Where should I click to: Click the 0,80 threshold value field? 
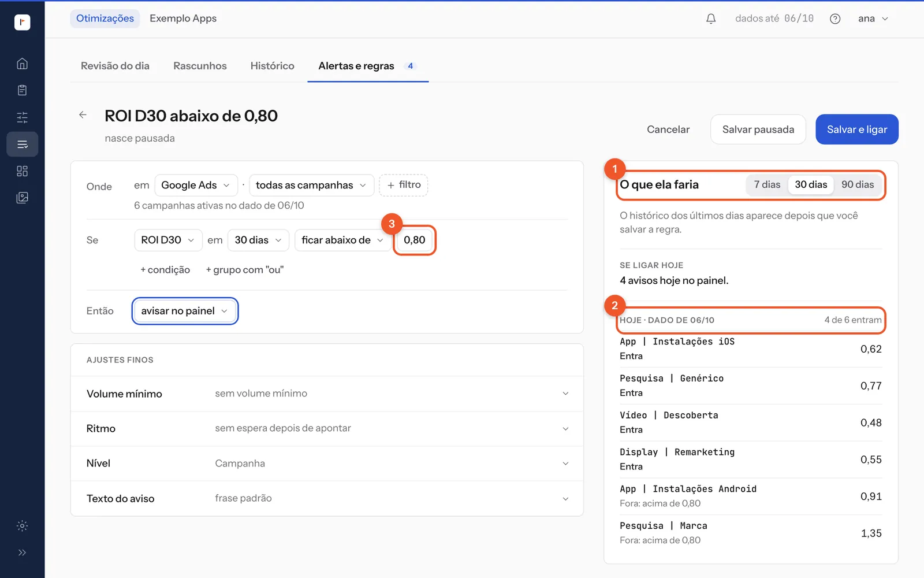[x=414, y=240]
